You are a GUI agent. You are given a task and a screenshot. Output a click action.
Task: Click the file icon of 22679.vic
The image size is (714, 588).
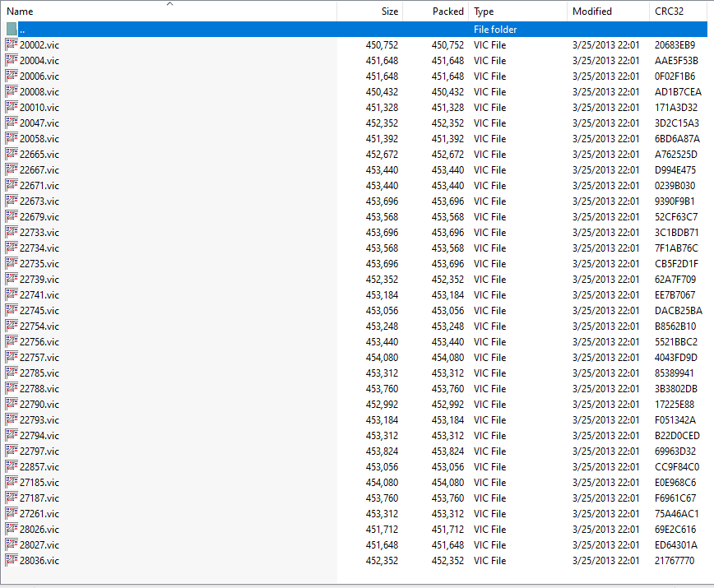point(12,216)
